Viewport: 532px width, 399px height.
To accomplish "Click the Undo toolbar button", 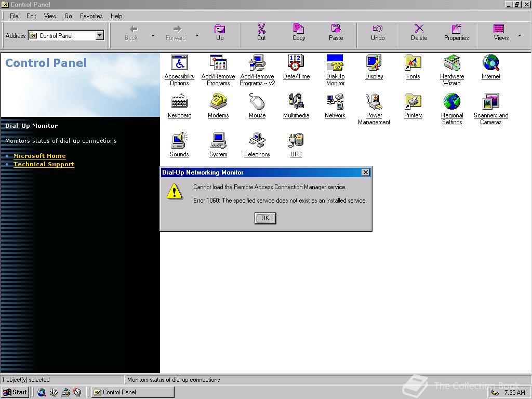I will pyautogui.click(x=378, y=33).
